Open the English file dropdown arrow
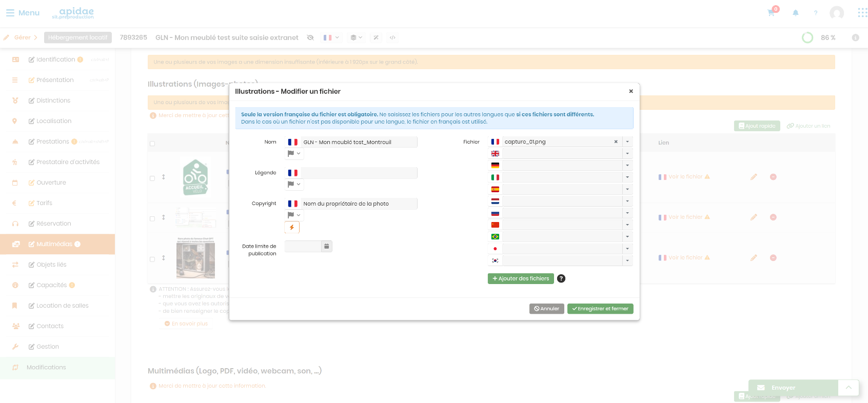 point(627,153)
